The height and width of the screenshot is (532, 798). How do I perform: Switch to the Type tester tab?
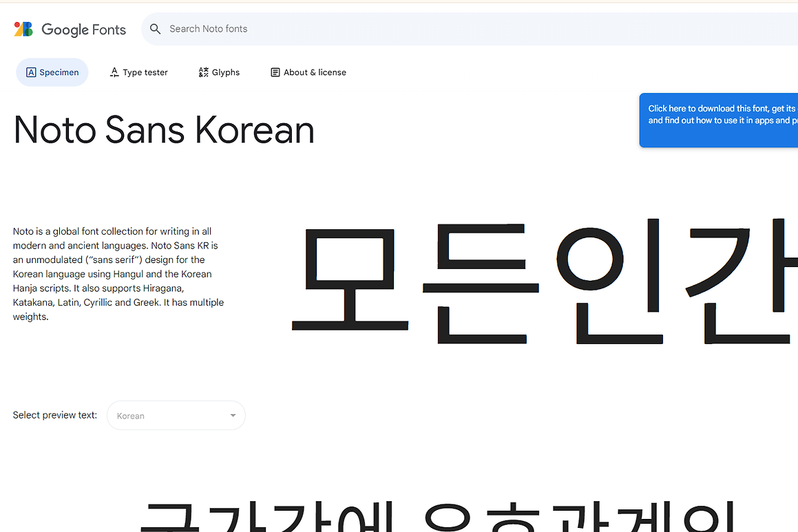[x=138, y=72]
